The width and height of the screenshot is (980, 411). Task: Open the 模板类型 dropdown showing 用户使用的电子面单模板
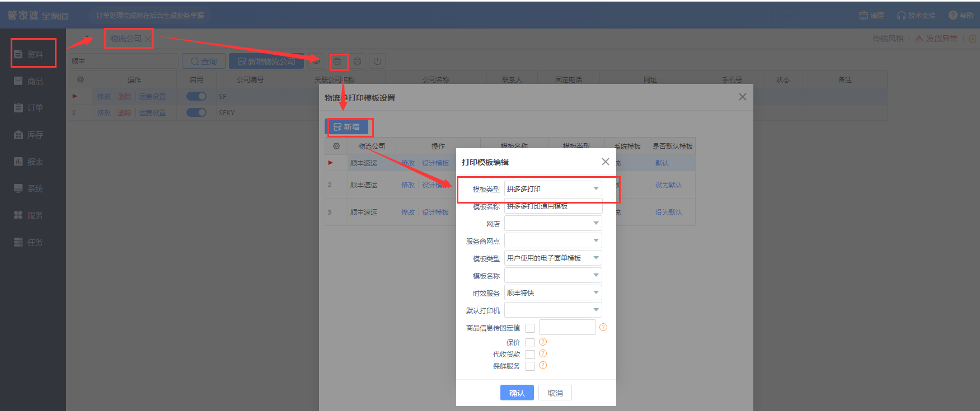pyautogui.click(x=553, y=258)
